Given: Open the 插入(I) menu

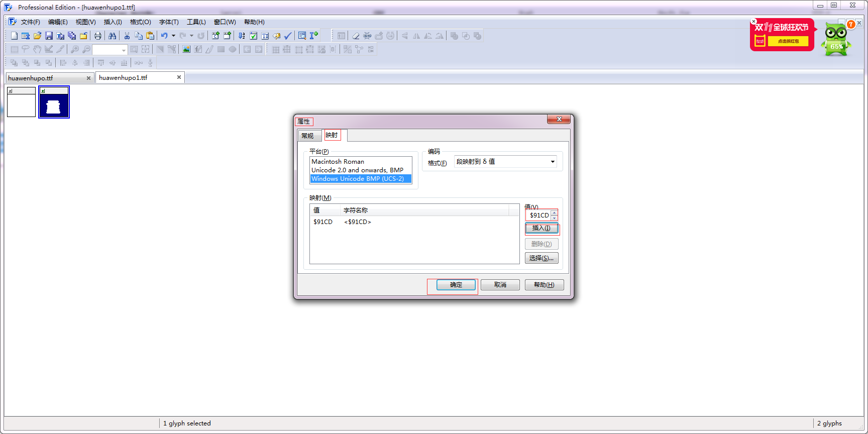Looking at the screenshot, I should [113, 22].
